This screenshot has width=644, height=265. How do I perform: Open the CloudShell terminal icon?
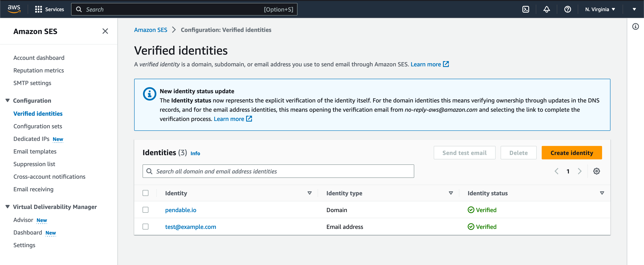pos(526,9)
